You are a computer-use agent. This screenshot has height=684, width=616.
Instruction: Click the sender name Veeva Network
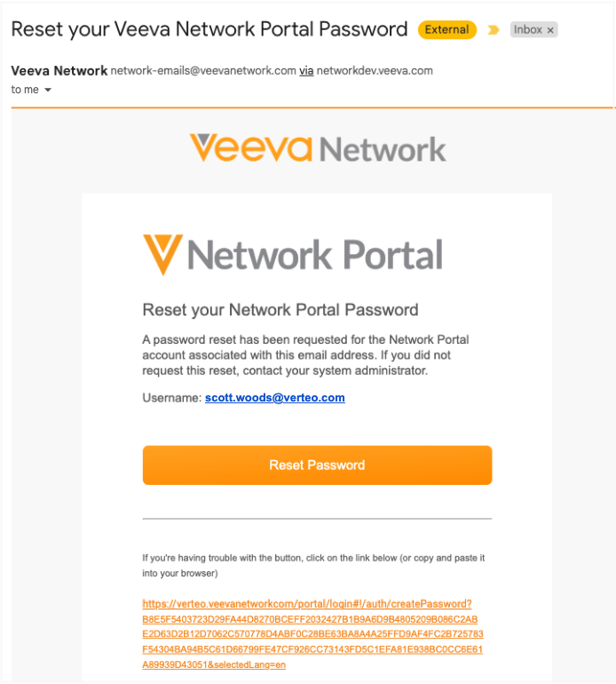pos(59,71)
